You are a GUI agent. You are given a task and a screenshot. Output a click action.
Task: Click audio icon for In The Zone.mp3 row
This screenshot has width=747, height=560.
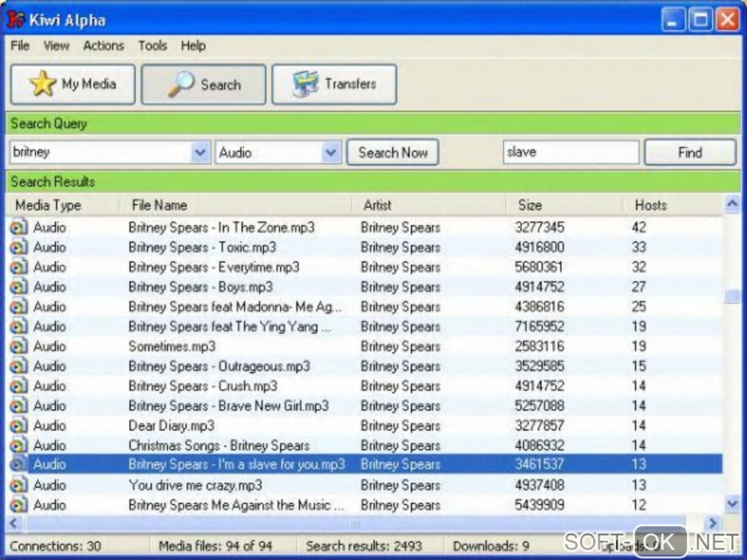pos(18,227)
